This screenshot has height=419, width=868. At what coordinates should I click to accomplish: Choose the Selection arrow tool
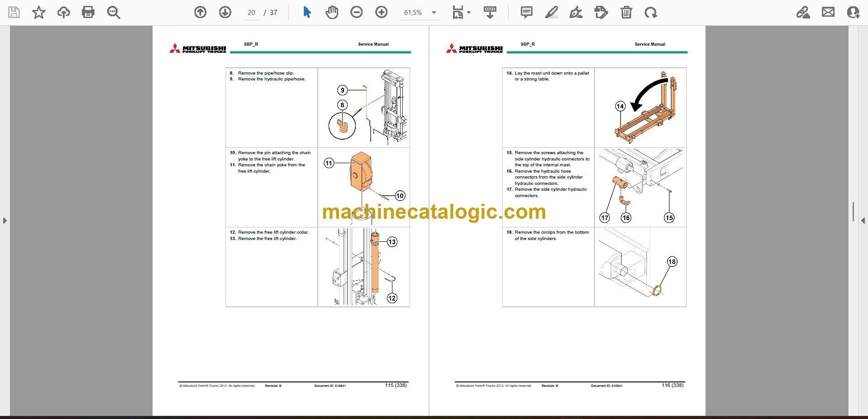[307, 12]
